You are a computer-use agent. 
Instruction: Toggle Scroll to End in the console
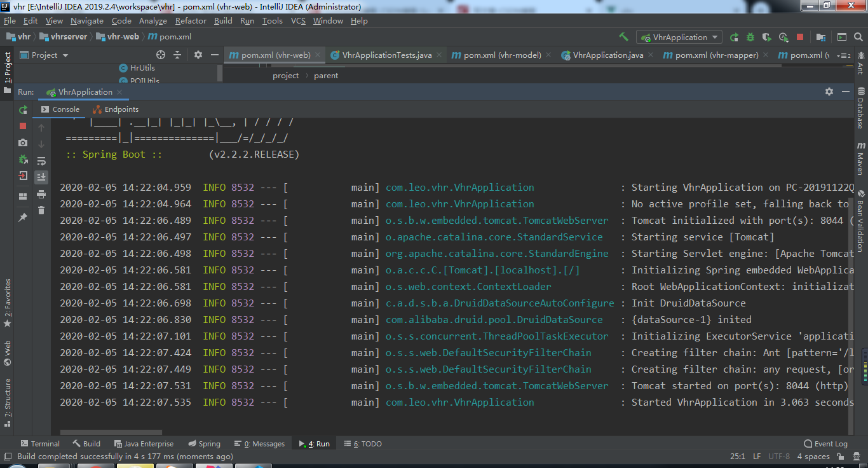41,177
